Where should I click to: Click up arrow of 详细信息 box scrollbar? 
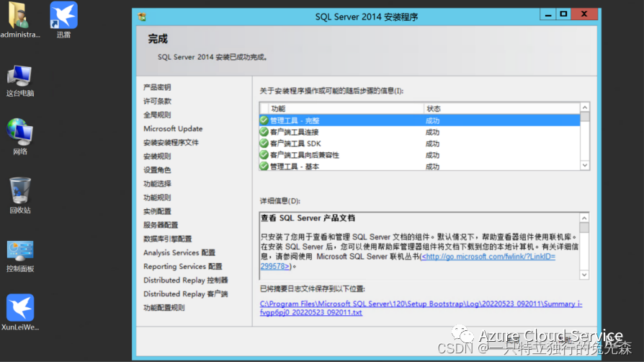coord(584,218)
